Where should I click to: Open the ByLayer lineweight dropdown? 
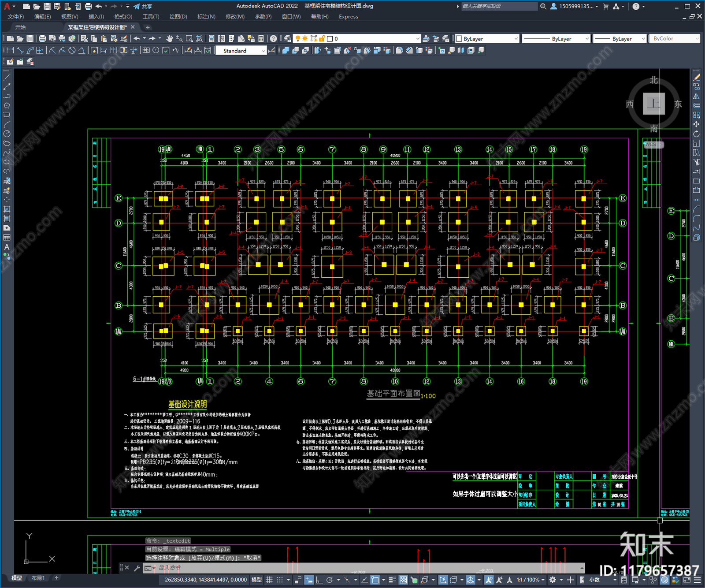[x=620, y=39]
